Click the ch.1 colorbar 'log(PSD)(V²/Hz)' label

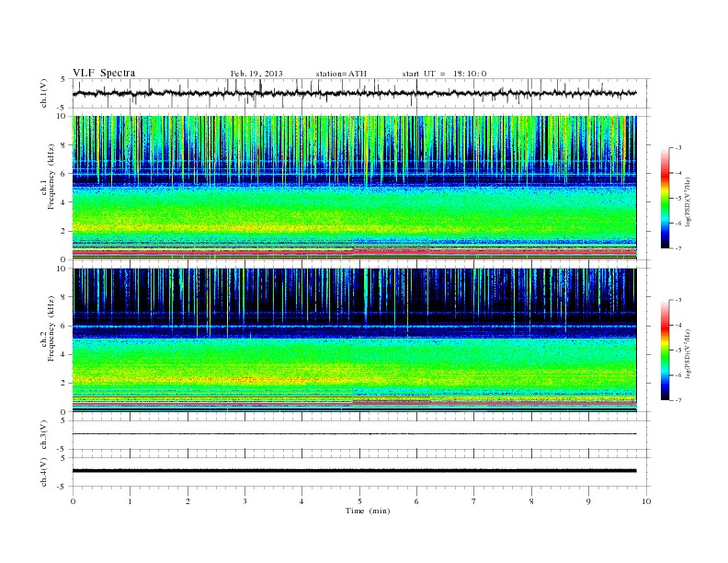tap(688, 201)
